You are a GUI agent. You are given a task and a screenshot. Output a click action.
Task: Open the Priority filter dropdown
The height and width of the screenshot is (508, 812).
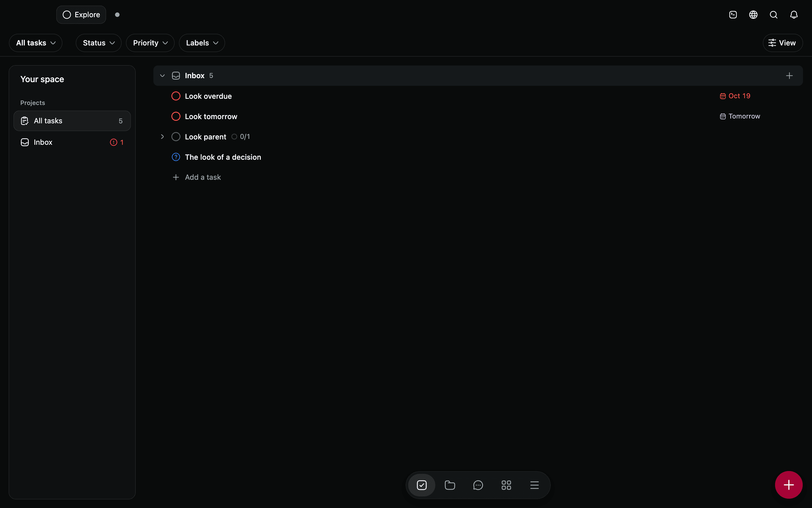click(150, 43)
